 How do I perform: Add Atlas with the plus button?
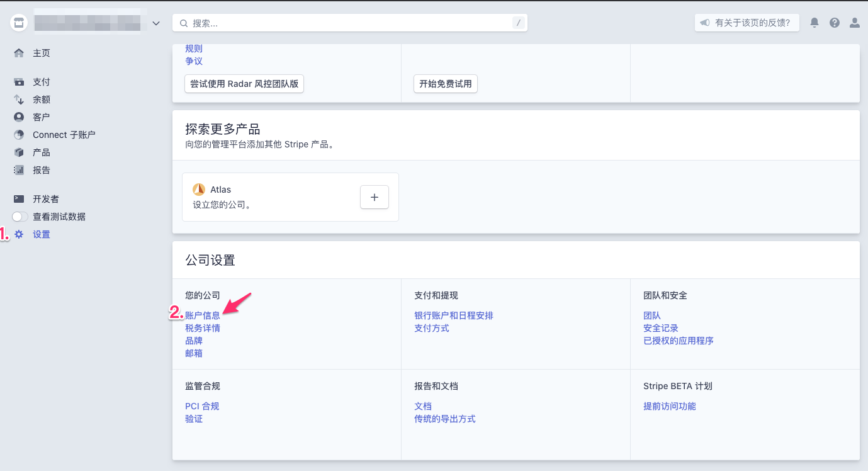pos(375,197)
